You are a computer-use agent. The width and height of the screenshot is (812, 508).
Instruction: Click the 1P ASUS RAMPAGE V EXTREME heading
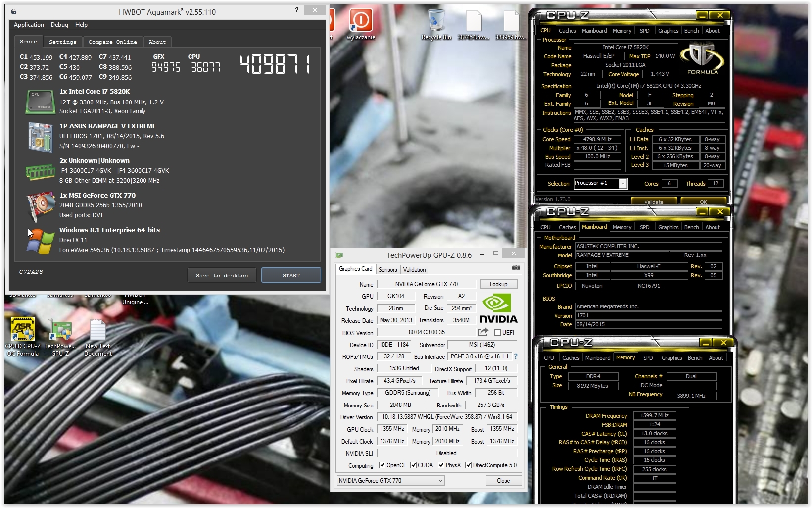107,126
